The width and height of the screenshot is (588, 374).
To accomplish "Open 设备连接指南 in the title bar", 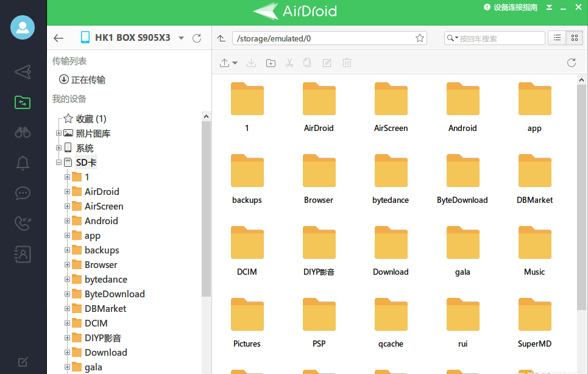I will 511,7.
